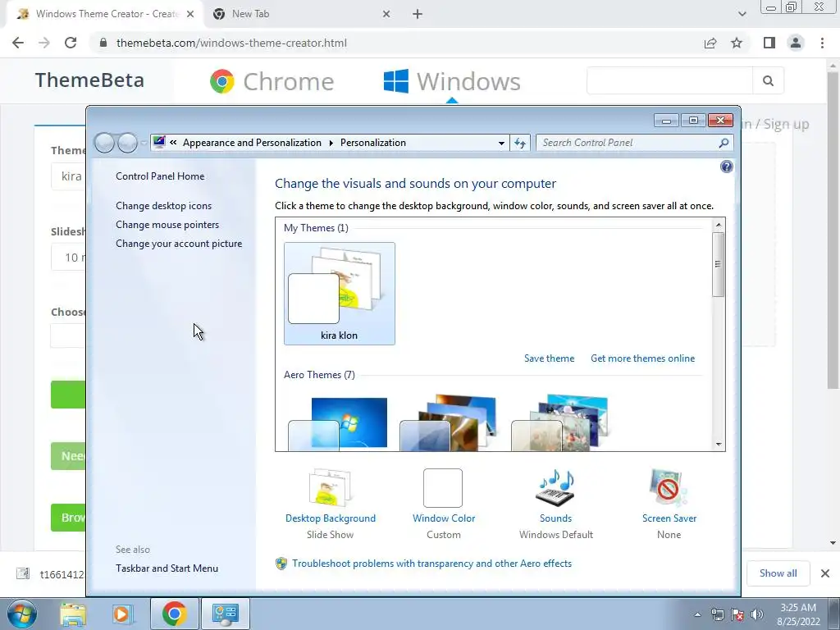Click Chrome's back navigation arrow
Screen dimensions: 840x630
click(18, 43)
